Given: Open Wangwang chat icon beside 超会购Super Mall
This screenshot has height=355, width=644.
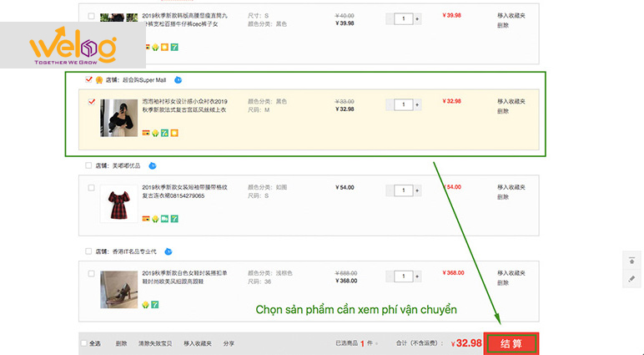Looking at the screenshot, I should [178, 80].
